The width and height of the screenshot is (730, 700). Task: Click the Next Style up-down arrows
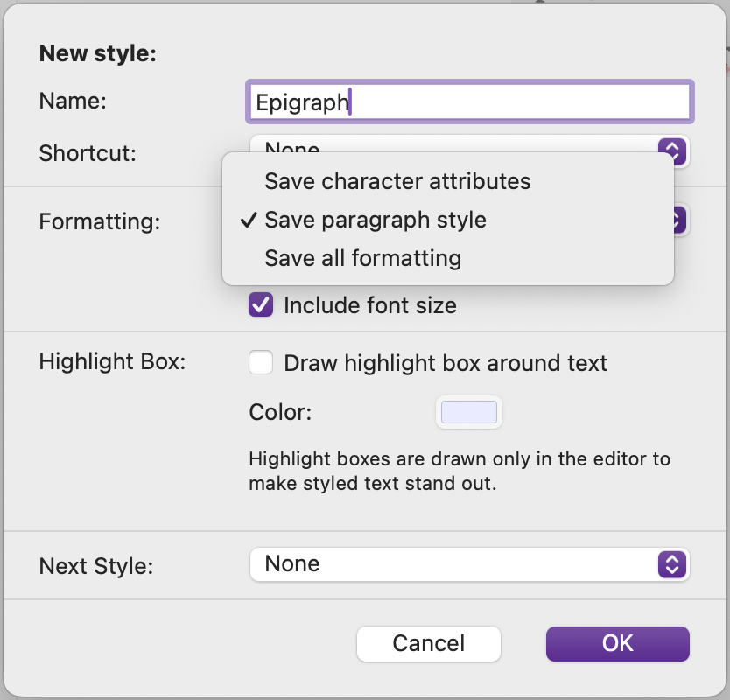[x=670, y=564]
